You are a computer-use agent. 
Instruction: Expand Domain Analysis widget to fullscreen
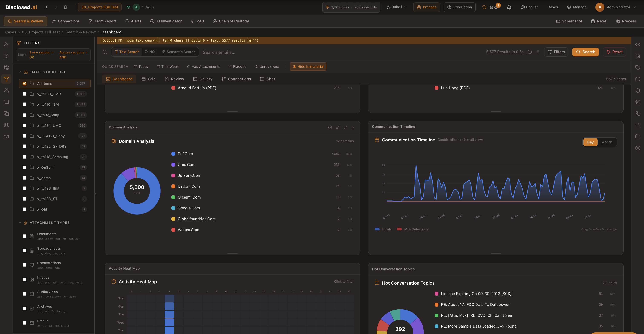tap(345, 128)
